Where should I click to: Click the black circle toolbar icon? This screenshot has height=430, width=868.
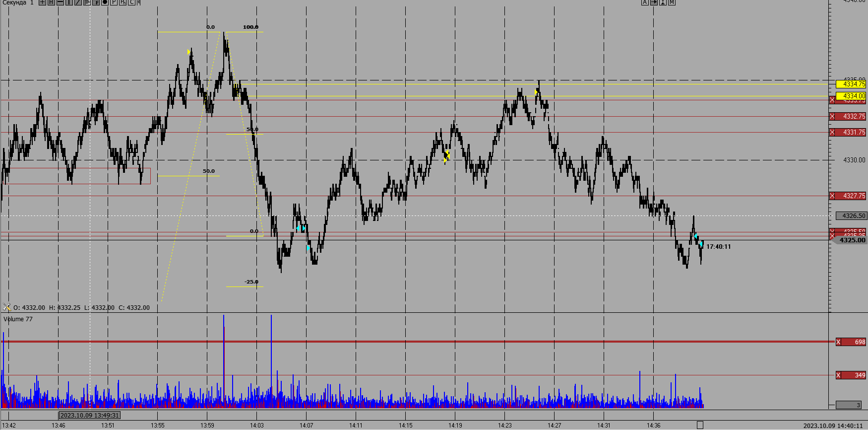(105, 2)
